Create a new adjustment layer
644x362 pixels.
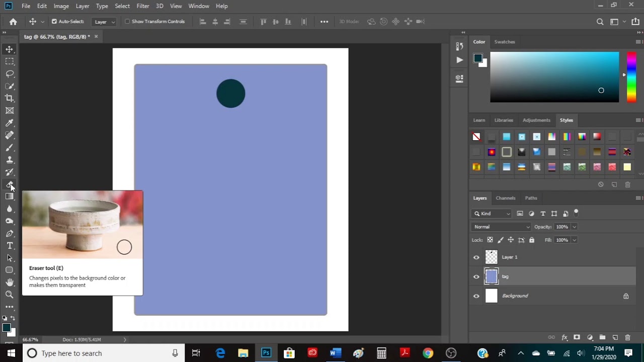click(590, 337)
